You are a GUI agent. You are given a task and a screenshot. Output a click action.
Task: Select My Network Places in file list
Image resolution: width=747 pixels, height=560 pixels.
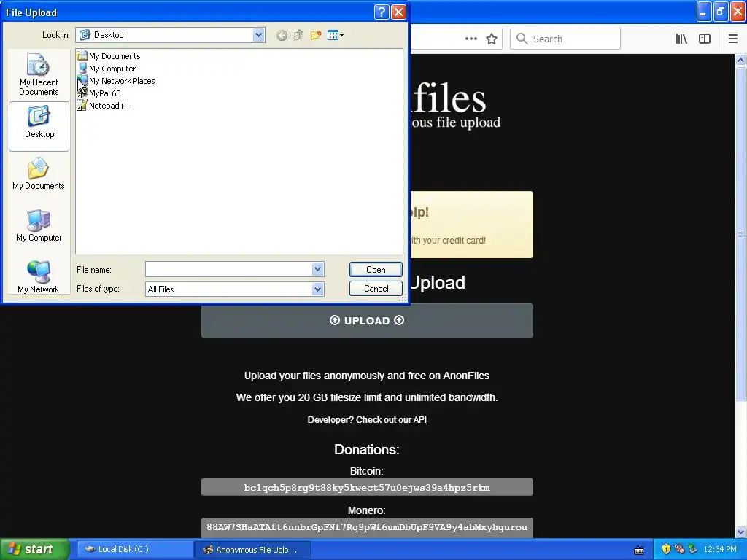point(116,80)
